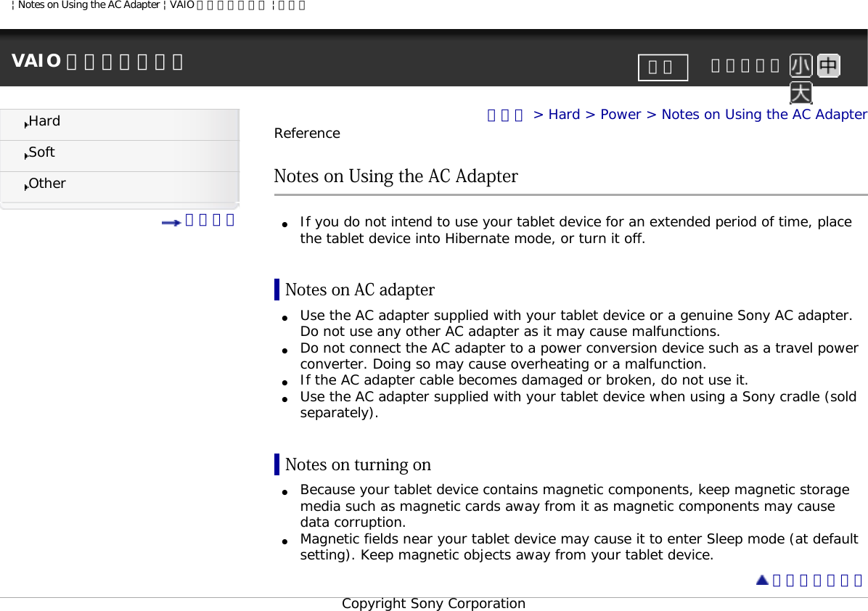
Task: Click the bullet about magnetic storage media
Action: (x=575, y=506)
